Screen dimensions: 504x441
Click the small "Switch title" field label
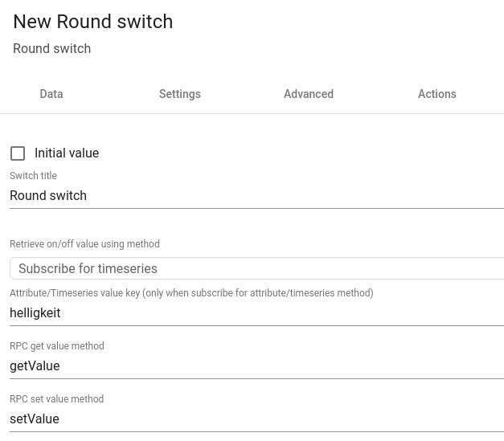point(33,176)
